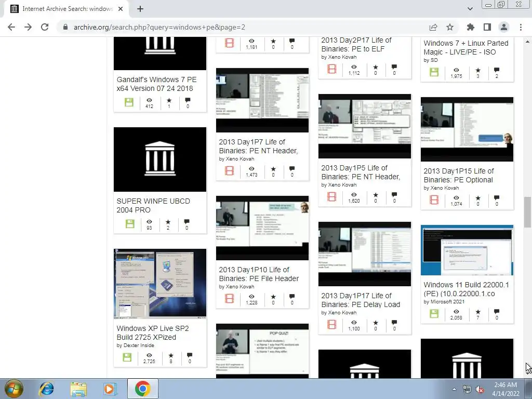The width and height of the screenshot is (532, 399).
Task: Click software icon under Windows 11 Build 22000.1
Action: (x=434, y=313)
